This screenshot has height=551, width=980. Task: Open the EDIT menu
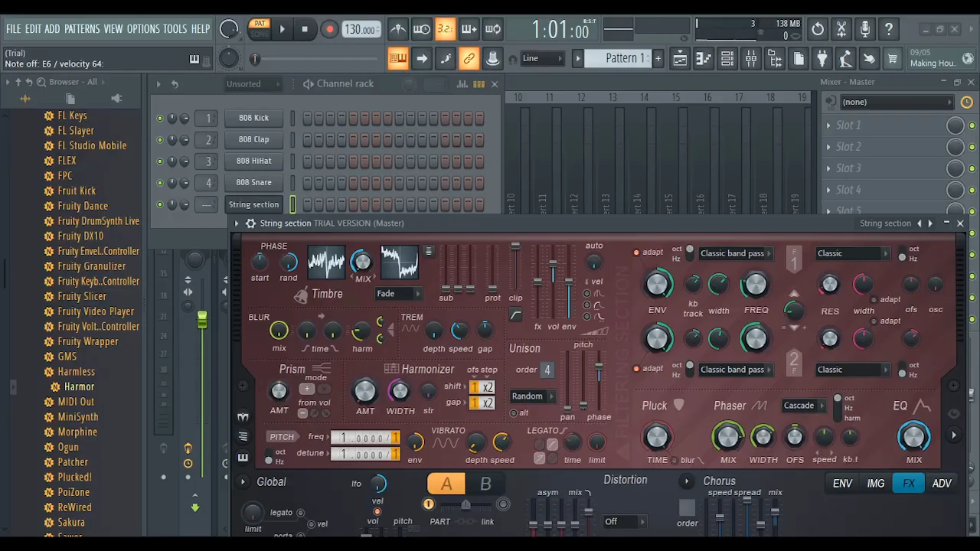tap(33, 29)
